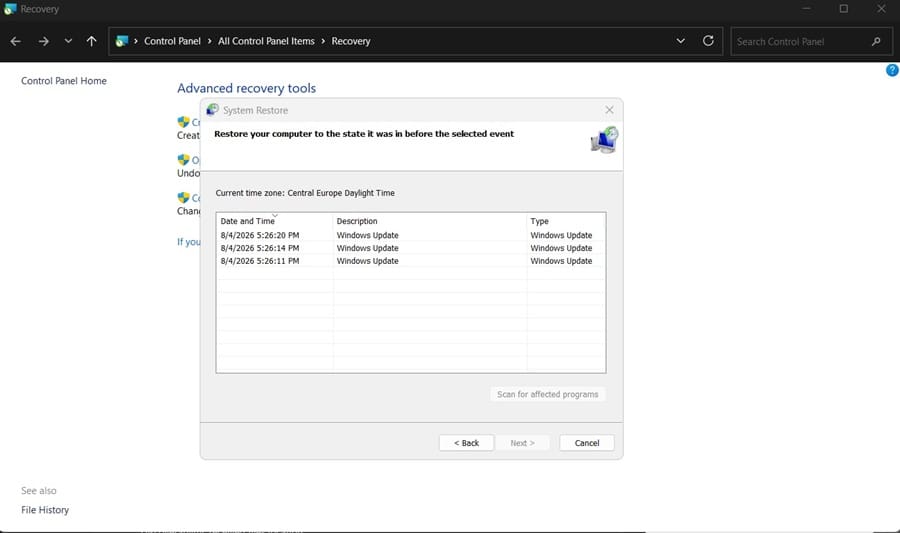Click the Control Panel icon in address bar

pyautogui.click(x=122, y=41)
